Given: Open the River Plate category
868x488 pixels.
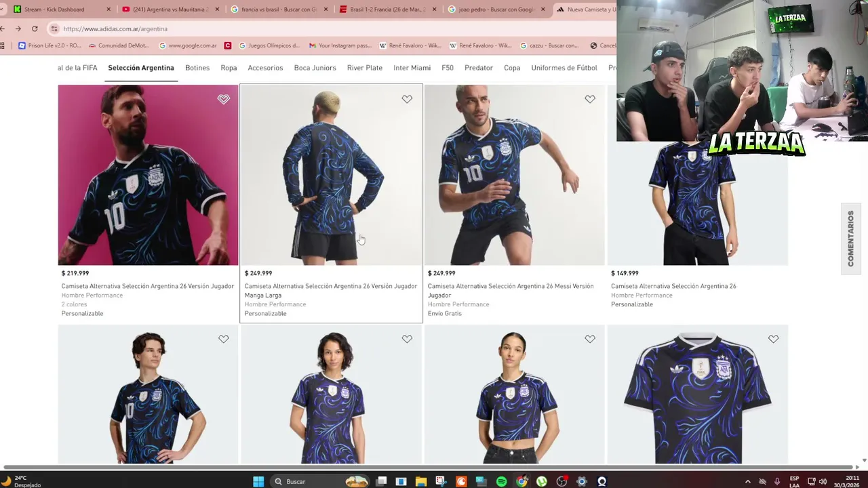Looking at the screenshot, I should pyautogui.click(x=365, y=68).
